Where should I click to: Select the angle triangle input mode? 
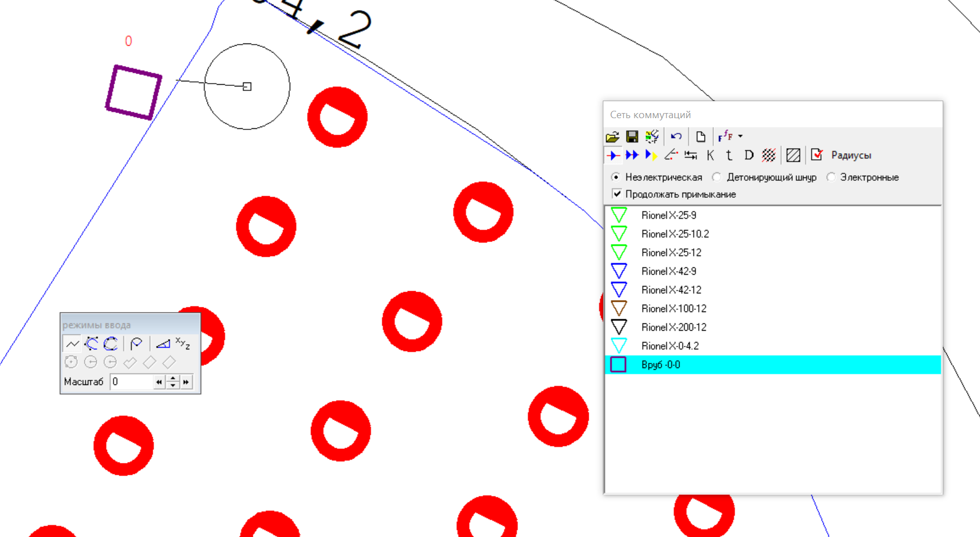click(x=163, y=344)
